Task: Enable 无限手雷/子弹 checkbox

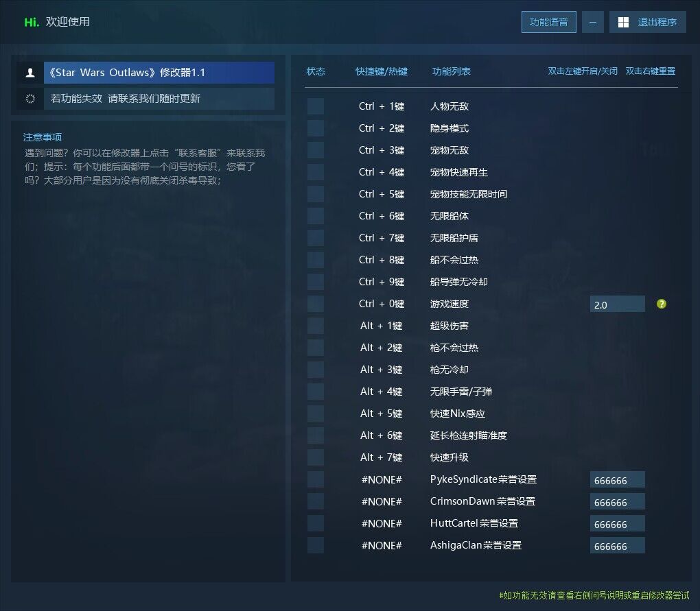Action: coord(316,392)
